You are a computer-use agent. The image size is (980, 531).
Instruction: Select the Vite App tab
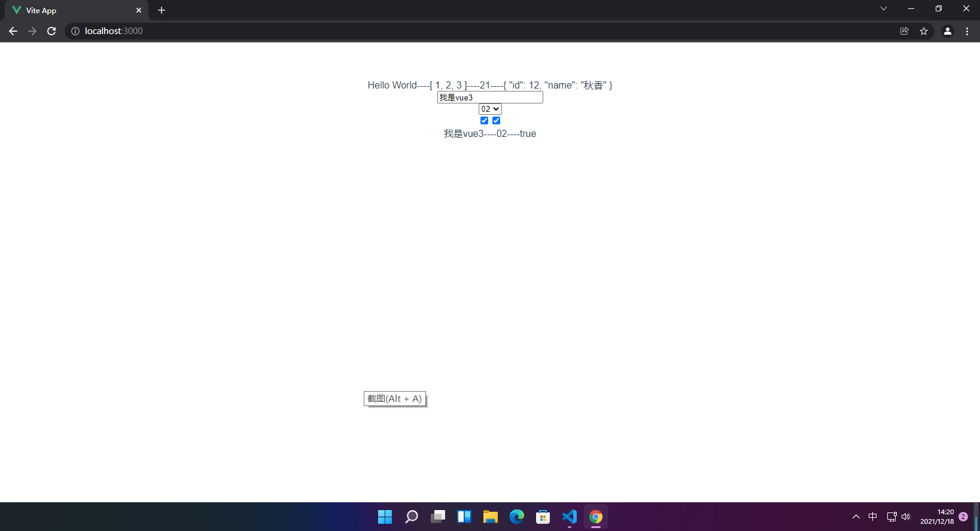click(x=77, y=10)
